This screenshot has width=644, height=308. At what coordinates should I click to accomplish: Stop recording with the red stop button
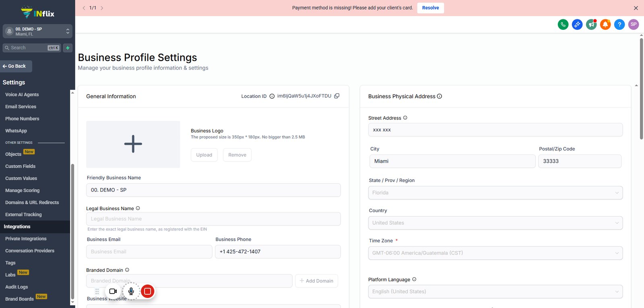pos(148,291)
